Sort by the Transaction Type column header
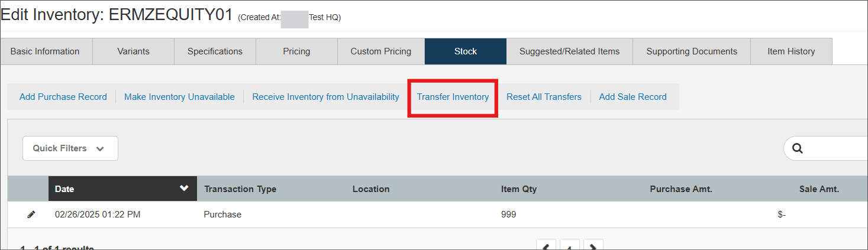 tap(240, 189)
